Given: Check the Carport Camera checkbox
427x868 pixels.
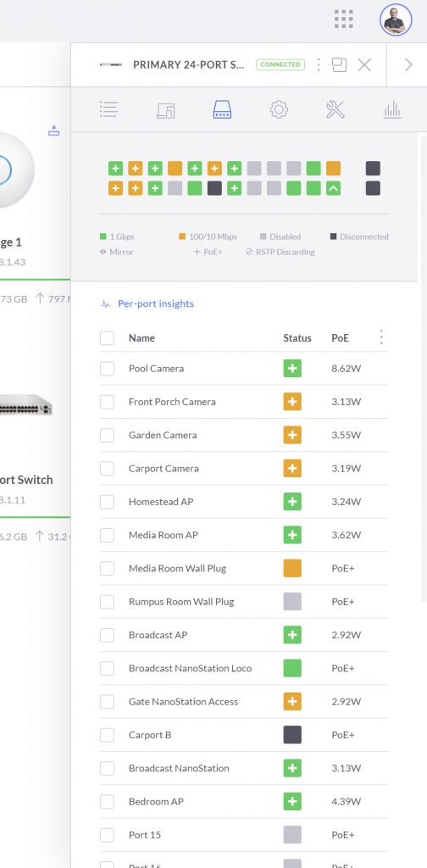Looking at the screenshot, I should (108, 468).
